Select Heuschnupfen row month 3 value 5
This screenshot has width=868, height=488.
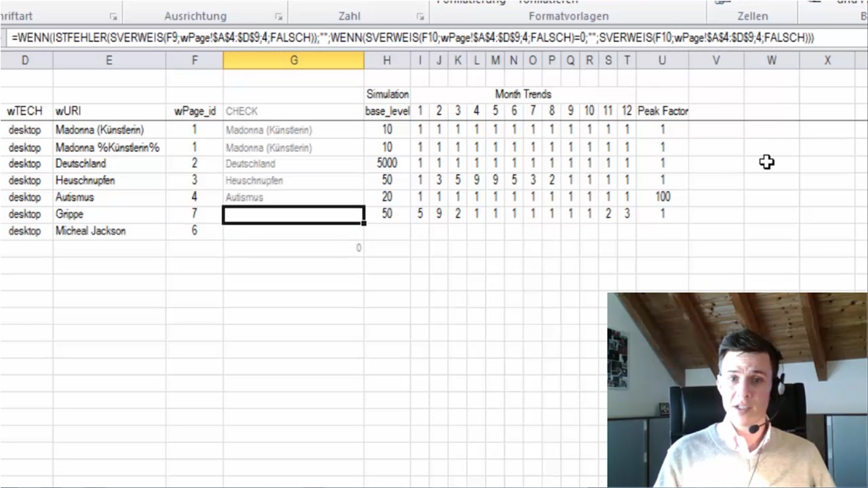point(458,180)
